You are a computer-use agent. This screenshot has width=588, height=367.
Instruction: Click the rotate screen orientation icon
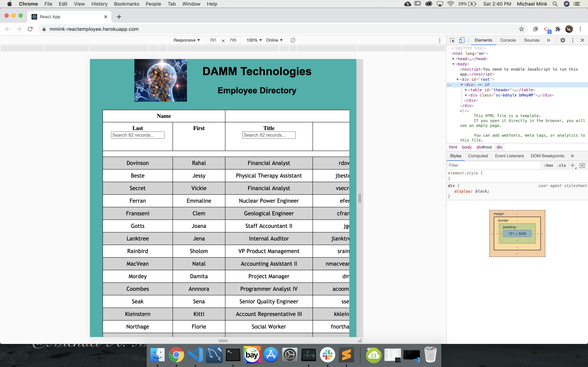coord(293,40)
